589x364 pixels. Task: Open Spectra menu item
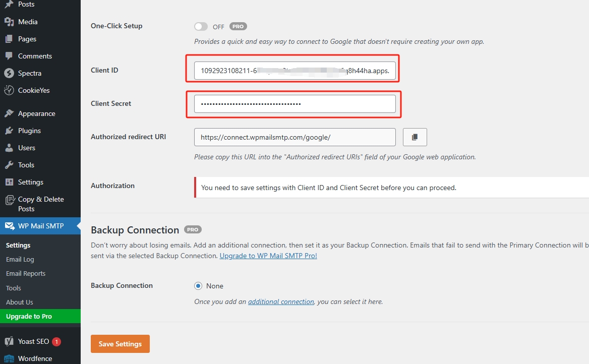point(40,73)
